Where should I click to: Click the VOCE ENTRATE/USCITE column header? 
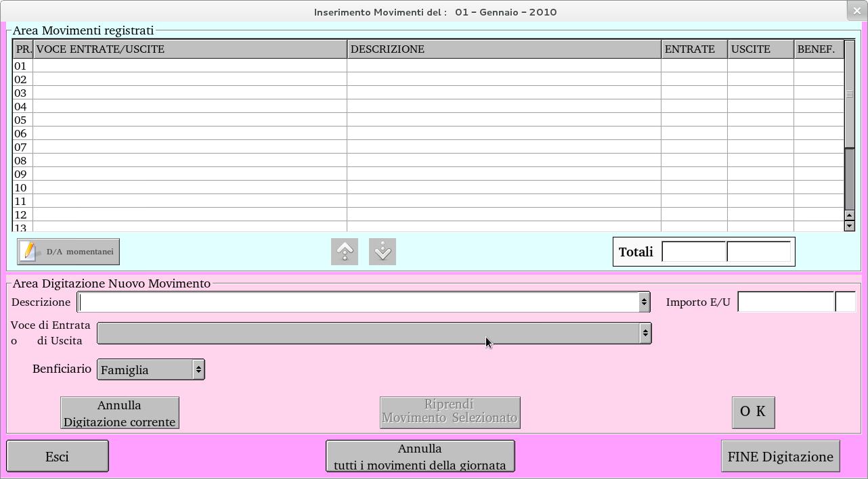point(190,49)
